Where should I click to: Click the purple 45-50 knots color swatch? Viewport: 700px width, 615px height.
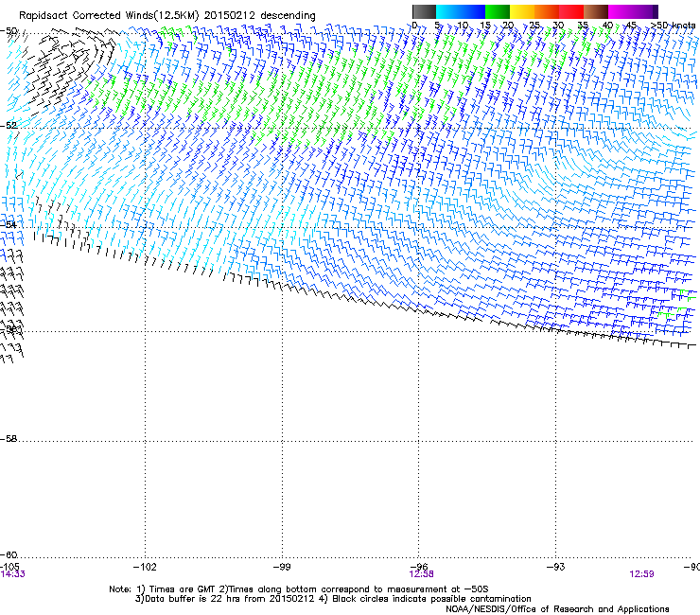tap(645, 11)
